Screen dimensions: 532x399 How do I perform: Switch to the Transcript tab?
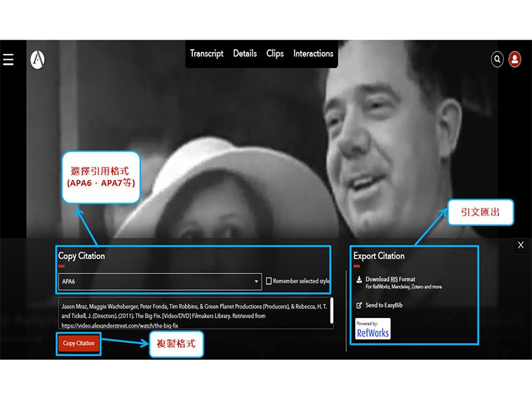pyautogui.click(x=207, y=54)
